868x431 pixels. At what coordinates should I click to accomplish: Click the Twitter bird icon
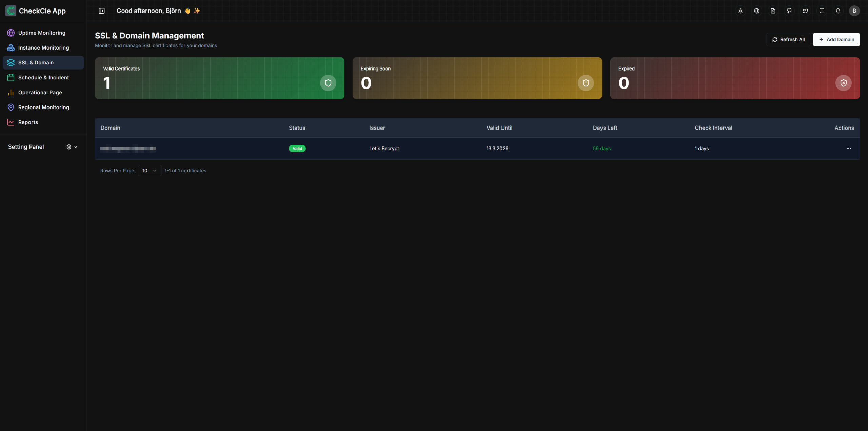pyautogui.click(x=806, y=11)
